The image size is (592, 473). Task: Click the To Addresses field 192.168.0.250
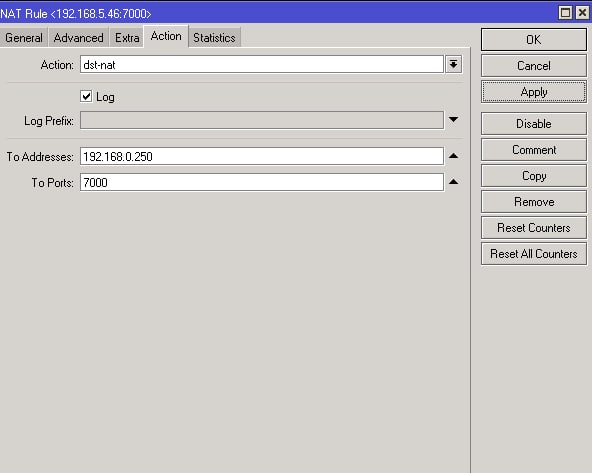(x=262, y=156)
